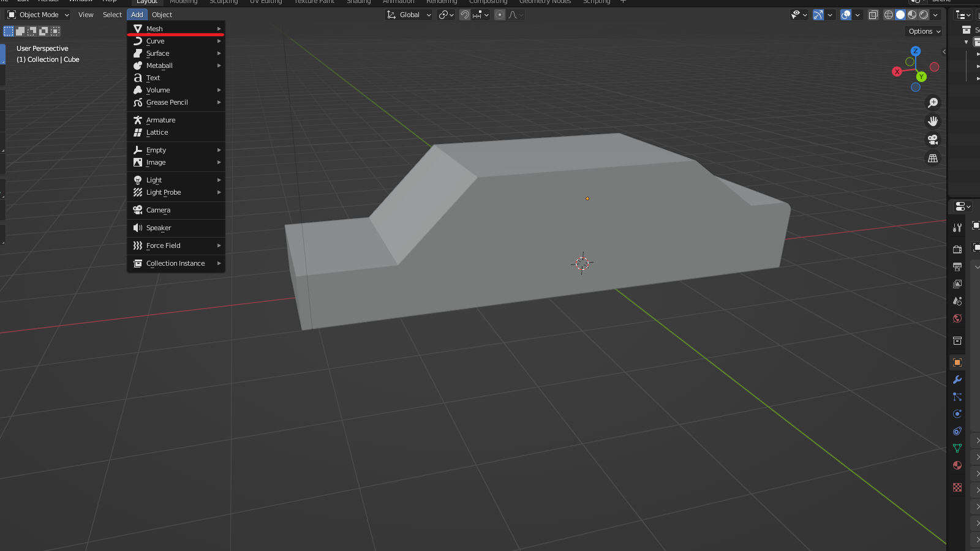The width and height of the screenshot is (980, 551).
Task: Open the Mesh submenu
Action: click(x=176, y=29)
